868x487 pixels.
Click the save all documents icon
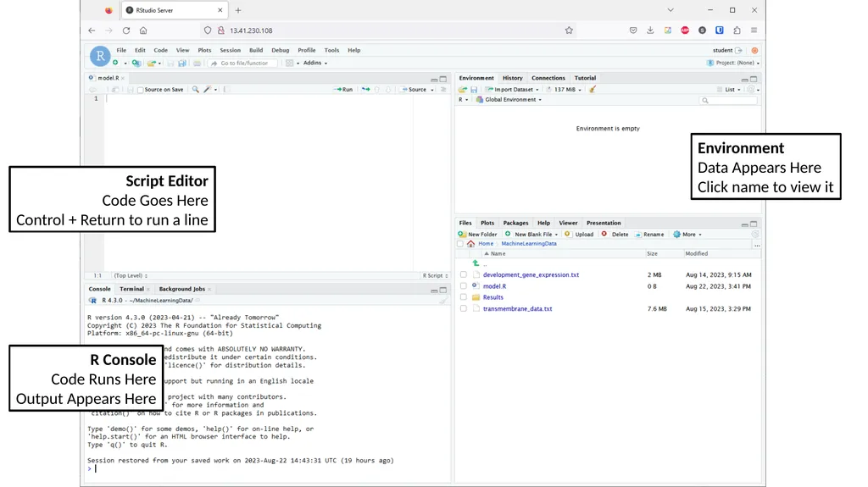(x=182, y=63)
